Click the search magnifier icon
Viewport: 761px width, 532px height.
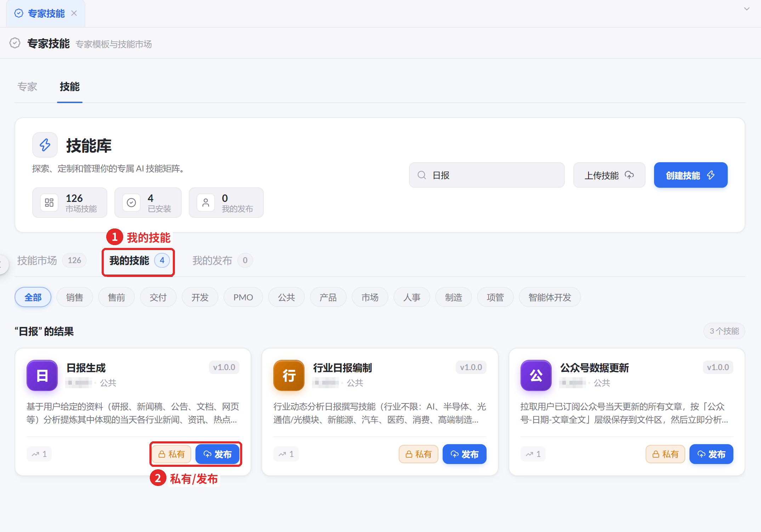(x=421, y=175)
